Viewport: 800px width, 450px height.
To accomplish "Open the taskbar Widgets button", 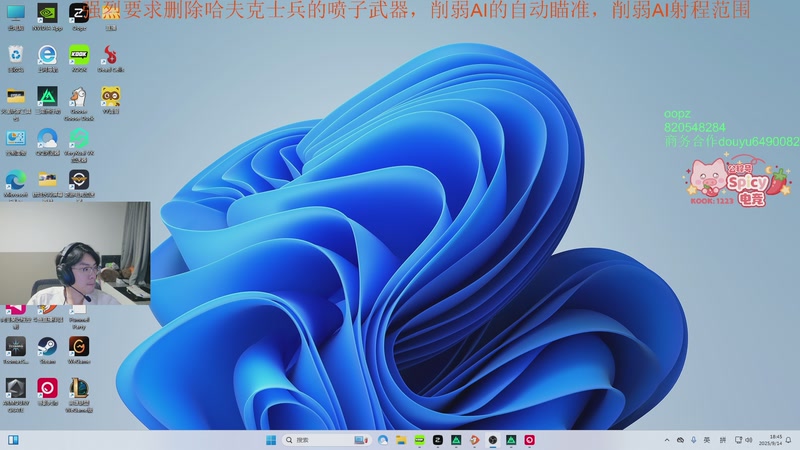I will point(13,440).
